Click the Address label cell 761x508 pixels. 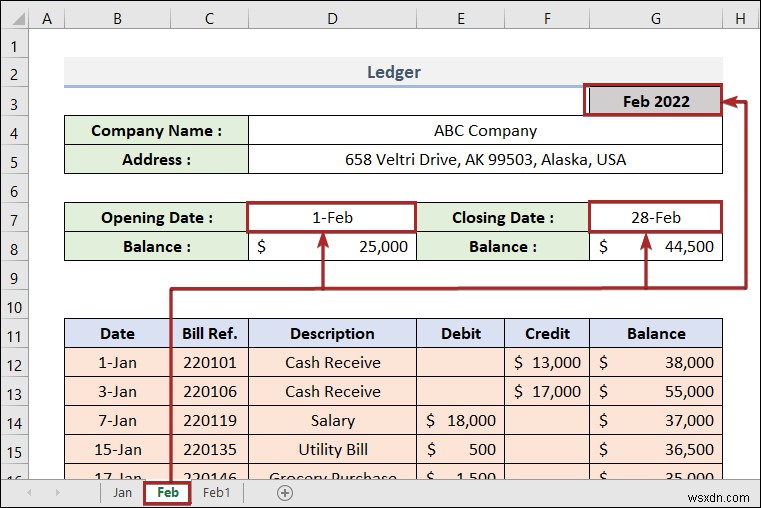tap(156, 159)
